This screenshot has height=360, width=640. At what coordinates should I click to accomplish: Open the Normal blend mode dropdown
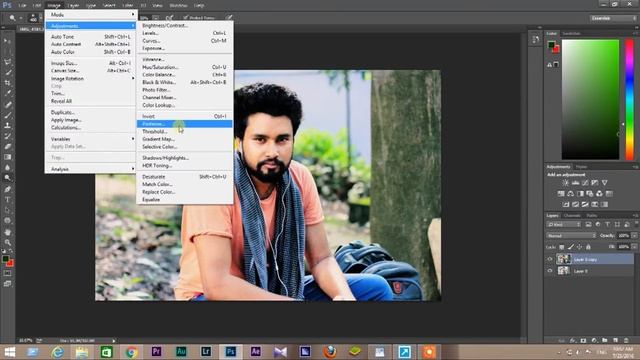[571, 236]
